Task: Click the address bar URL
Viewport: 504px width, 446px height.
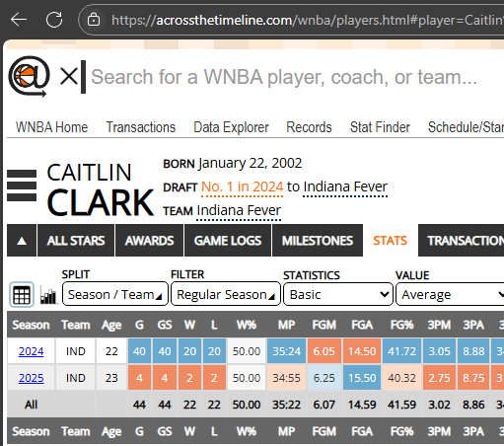Action: point(307,20)
